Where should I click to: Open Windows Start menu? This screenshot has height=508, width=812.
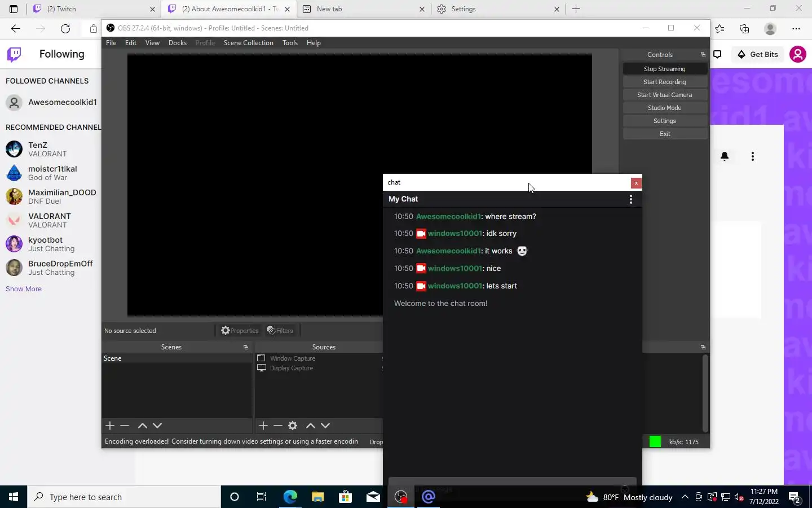click(14, 497)
